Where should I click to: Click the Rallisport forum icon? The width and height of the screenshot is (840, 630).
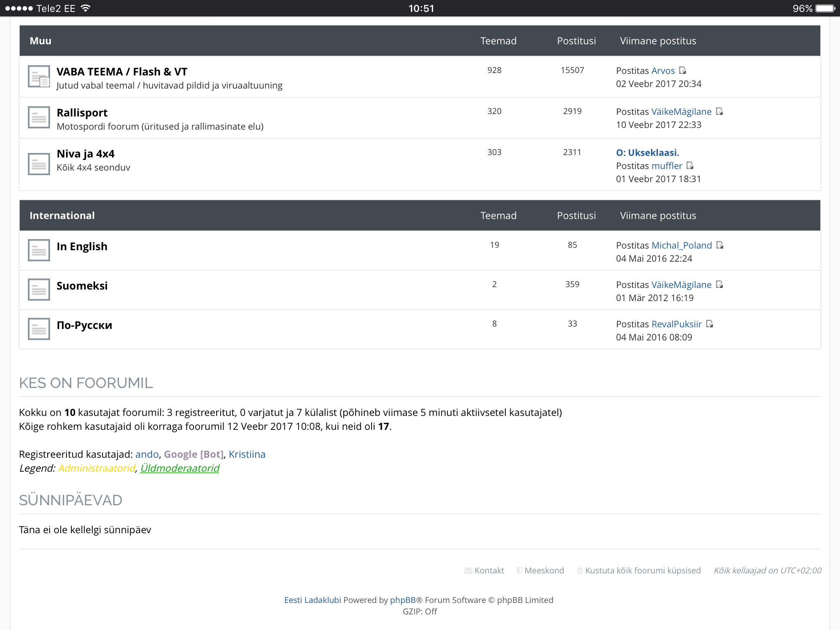click(x=39, y=117)
